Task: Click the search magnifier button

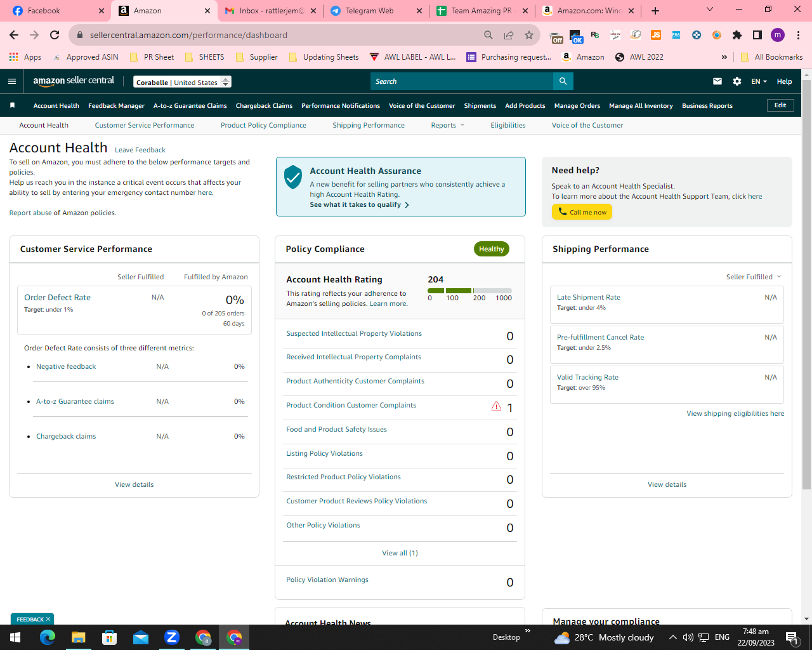Action: [563, 81]
